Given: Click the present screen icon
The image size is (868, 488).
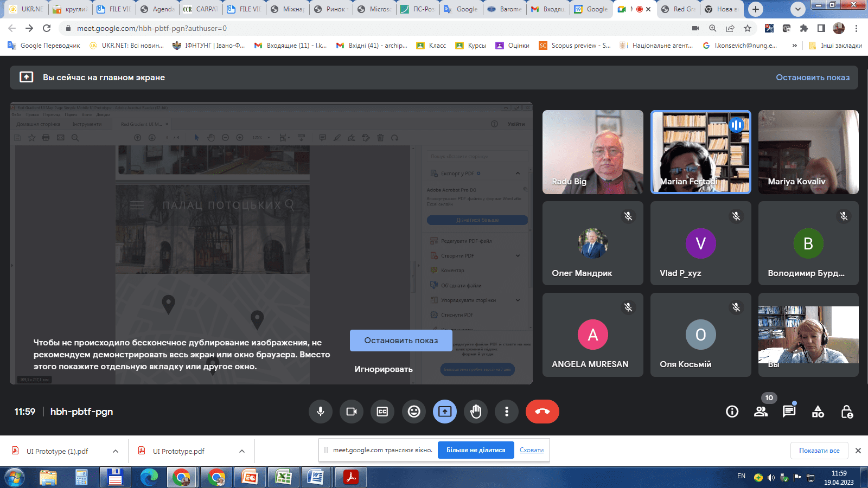Looking at the screenshot, I should pos(445,412).
